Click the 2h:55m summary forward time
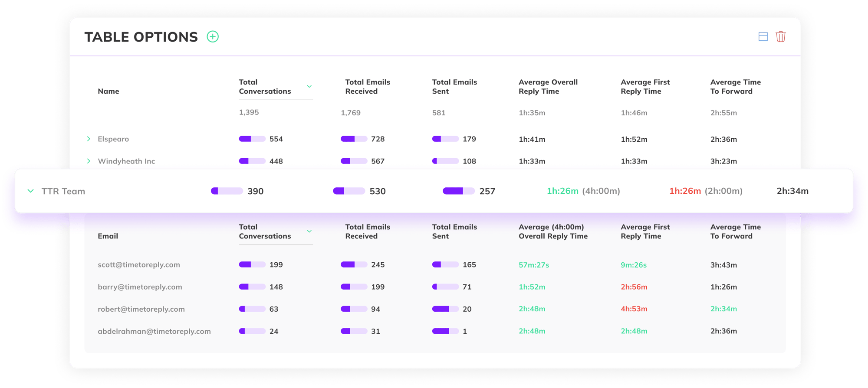The image size is (868, 388). [723, 113]
